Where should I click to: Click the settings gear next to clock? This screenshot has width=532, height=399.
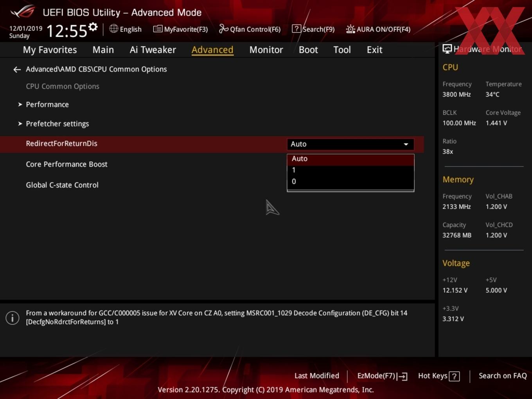pos(93,27)
